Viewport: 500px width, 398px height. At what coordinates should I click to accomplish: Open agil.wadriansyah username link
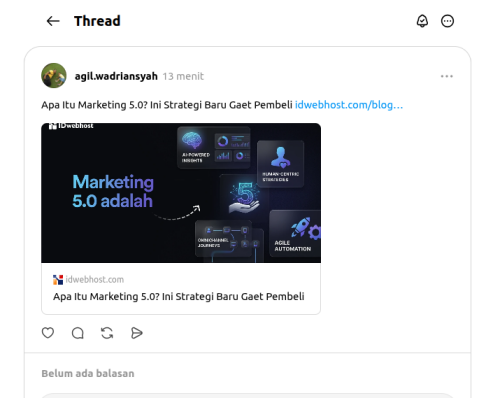click(x=116, y=76)
